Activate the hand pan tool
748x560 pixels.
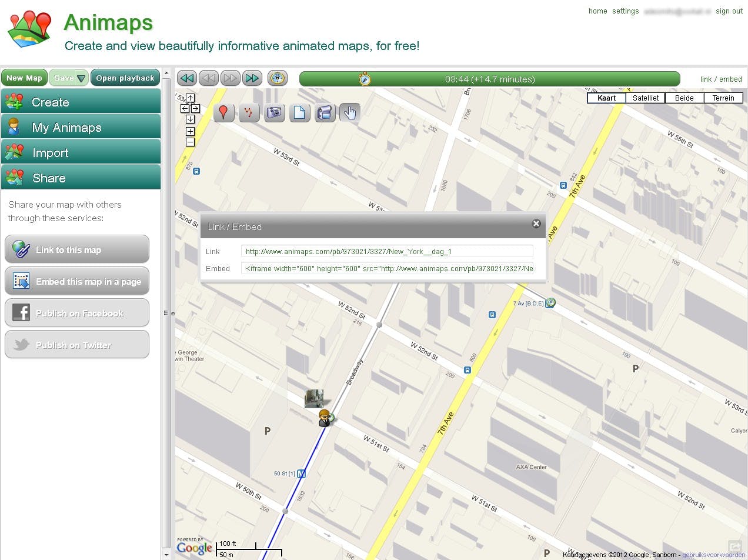(350, 112)
